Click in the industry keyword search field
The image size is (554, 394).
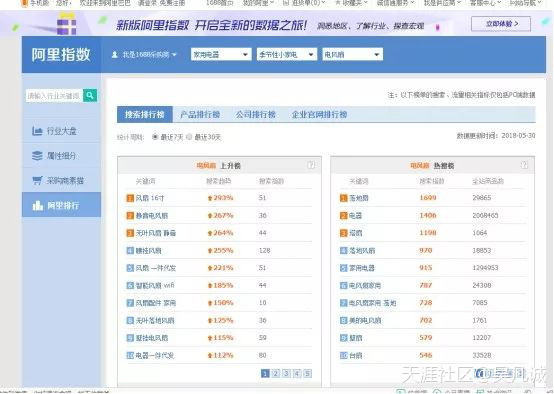click(54, 95)
